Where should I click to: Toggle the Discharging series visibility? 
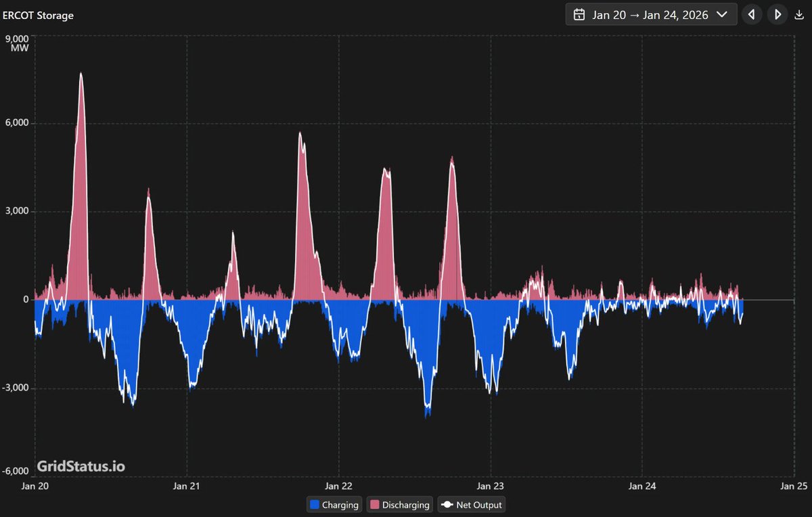399,505
